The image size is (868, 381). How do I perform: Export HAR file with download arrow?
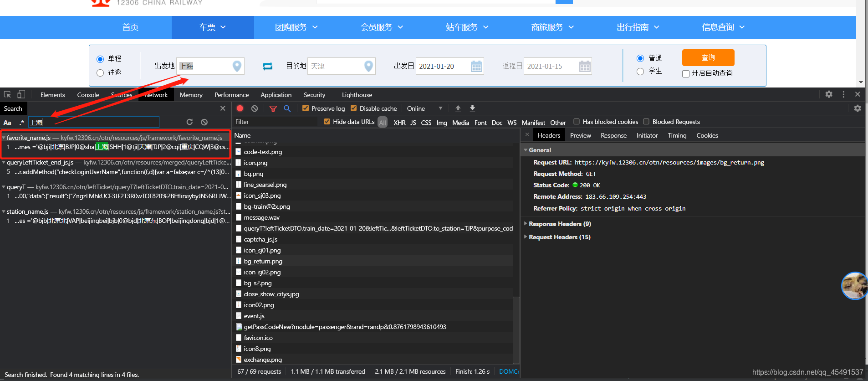473,108
